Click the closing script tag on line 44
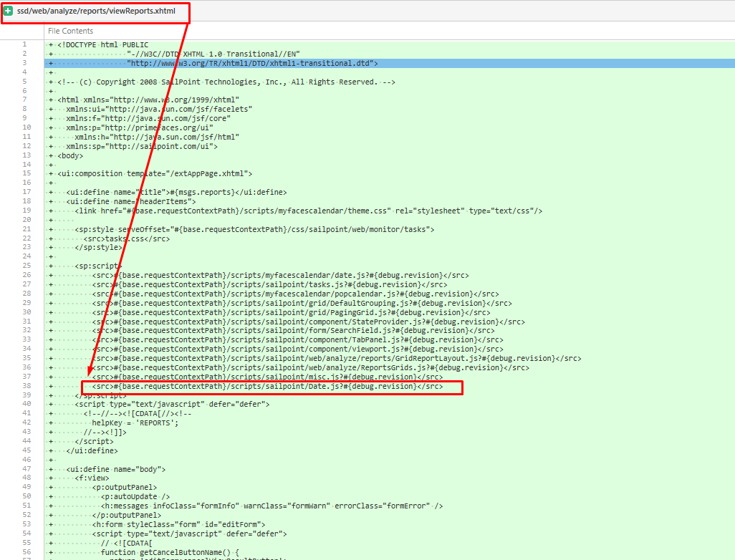Viewport: 735px width, 560px height. pyautogui.click(x=94, y=441)
